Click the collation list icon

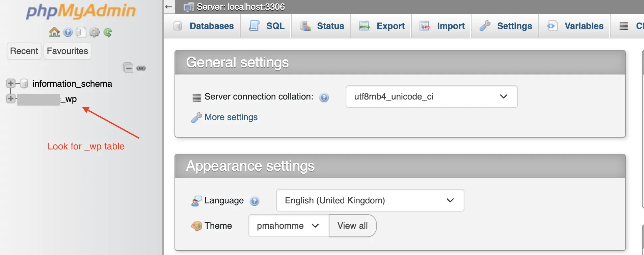click(196, 97)
